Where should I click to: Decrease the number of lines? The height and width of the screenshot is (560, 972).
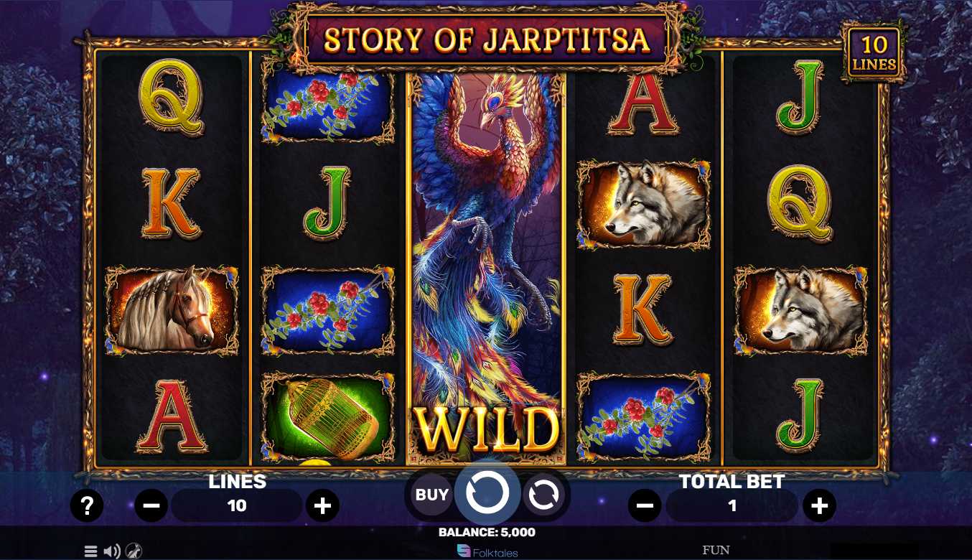coord(151,506)
